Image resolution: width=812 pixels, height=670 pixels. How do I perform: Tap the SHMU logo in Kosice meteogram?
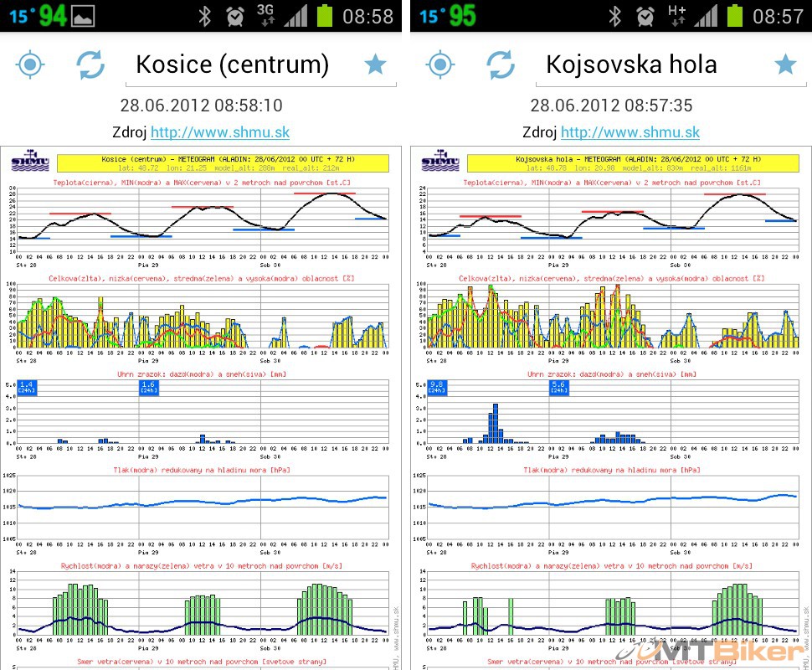click(x=29, y=162)
